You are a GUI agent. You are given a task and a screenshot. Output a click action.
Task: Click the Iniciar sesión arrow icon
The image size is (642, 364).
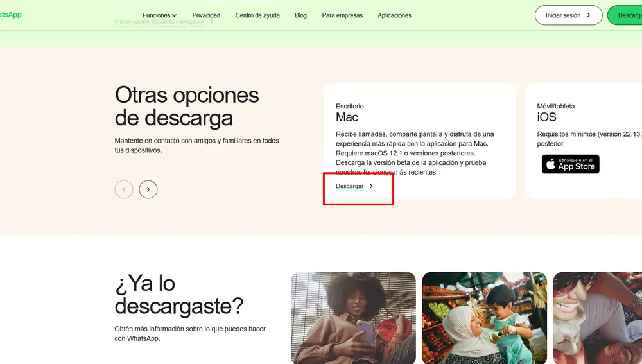coord(589,15)
